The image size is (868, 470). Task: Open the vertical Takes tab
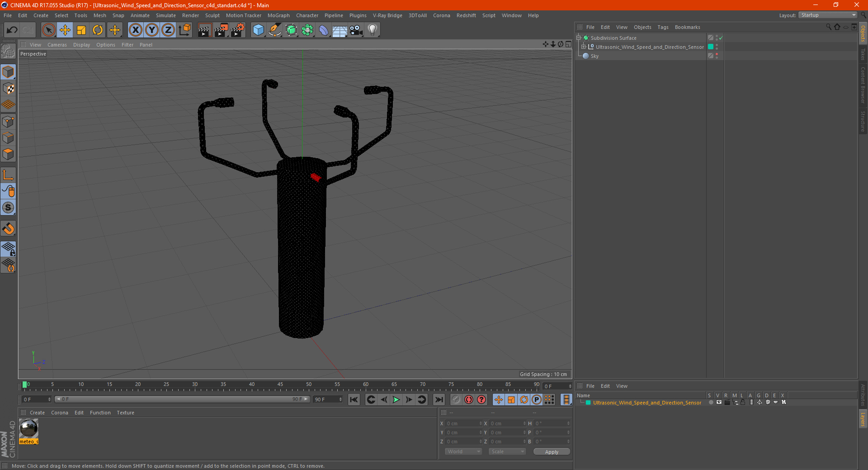[x=863, y=55]
